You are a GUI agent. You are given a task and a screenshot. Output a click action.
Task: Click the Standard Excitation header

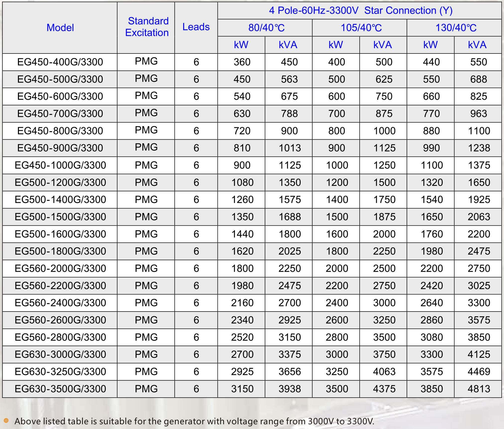point(147,27)
